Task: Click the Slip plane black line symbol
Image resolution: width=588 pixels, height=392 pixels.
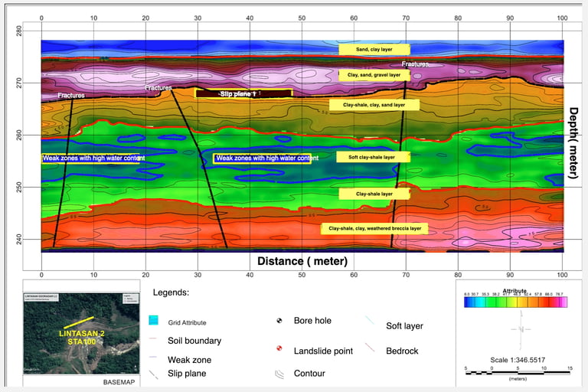Action: (x=153, y=374)
